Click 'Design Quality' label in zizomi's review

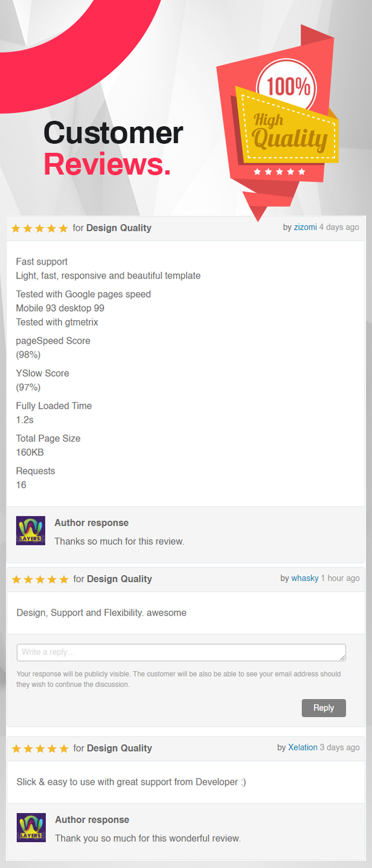point(119,228)
